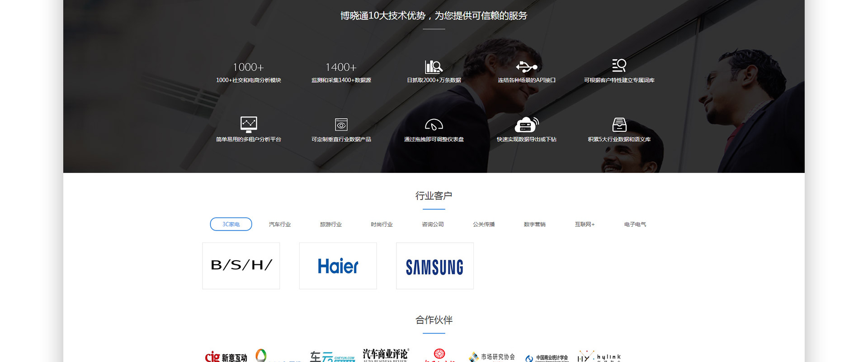This screenshot has width=868, height=362.
Task: Click the industry data archive box icon
Action: [619, 124]
